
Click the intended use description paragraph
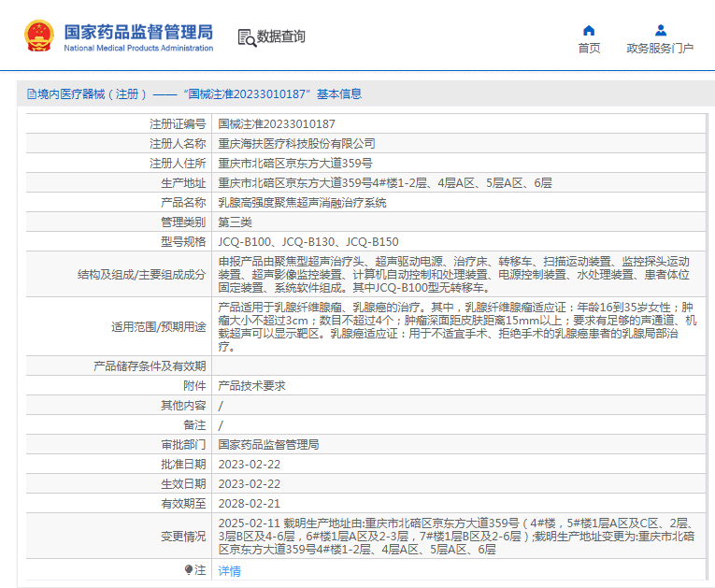click(x=457, y=326)
